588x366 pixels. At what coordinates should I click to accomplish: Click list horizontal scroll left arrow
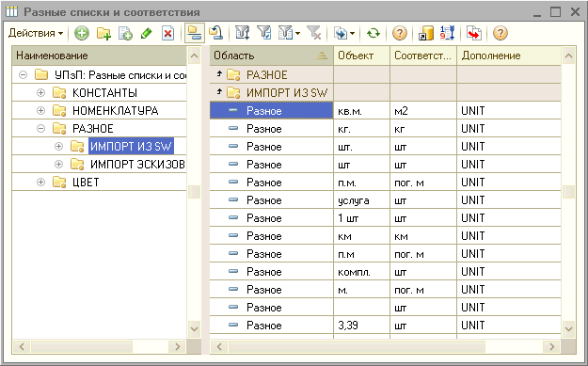(x=219, y=347)
